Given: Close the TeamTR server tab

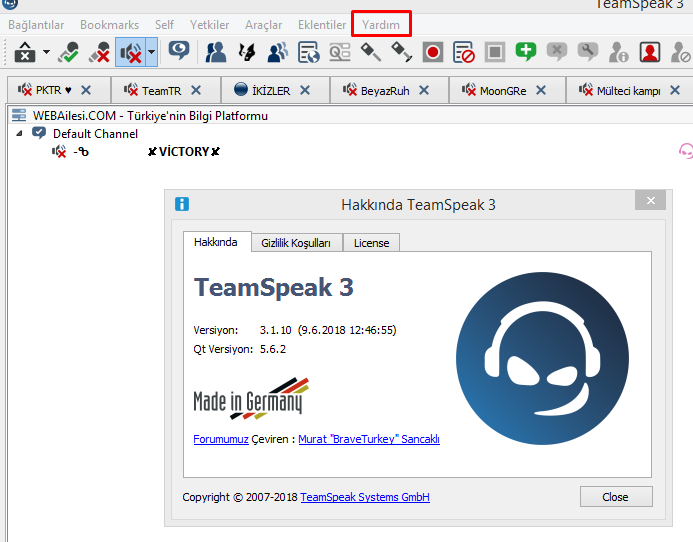Looking at the screenshot, I should 196,90.
